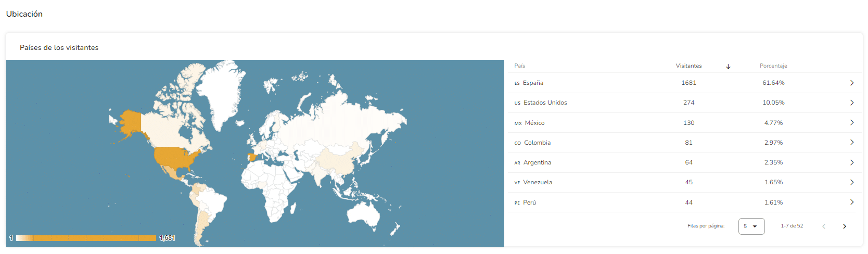Click Spain on the world map
The width and height of the screenshot is (868, 254).
point(252,157)
